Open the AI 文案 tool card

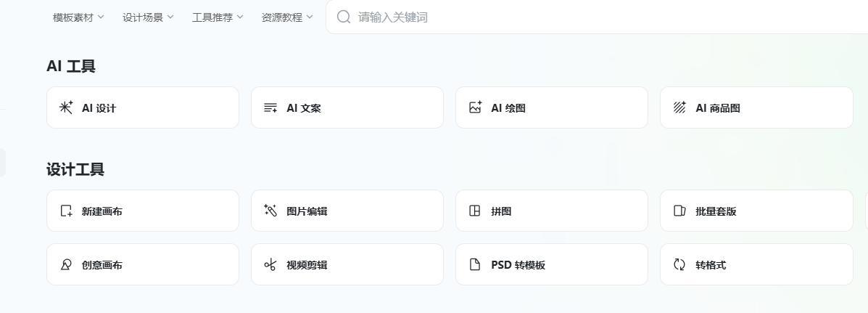point(347,107)
